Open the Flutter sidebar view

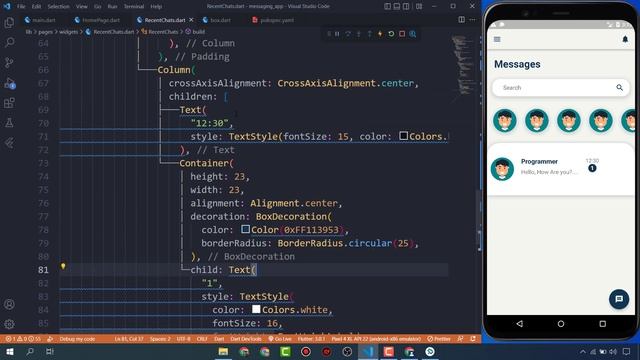coord(9,142)
